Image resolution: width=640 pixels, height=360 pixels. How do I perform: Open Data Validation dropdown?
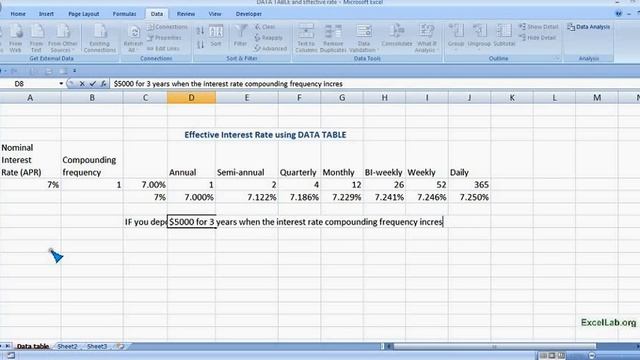tap(363, 38)
